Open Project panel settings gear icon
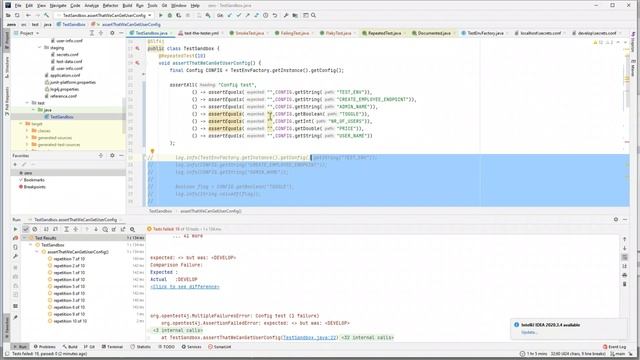Image resolution: width=640 pixels, height=360 pixels. click(x=112, y=33)
